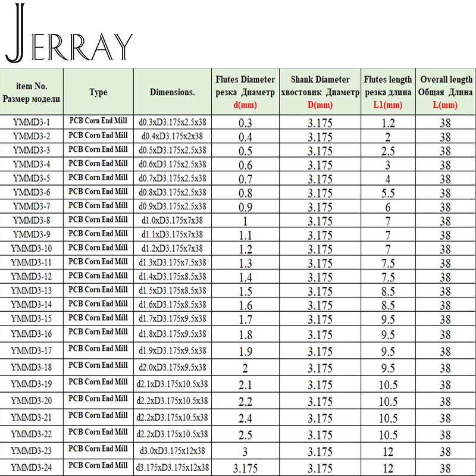The width and height of the screenshot is (476, 476).
Task: Click dimension d3.175xD3.175x12x38
Action: (x=173, y=468)
